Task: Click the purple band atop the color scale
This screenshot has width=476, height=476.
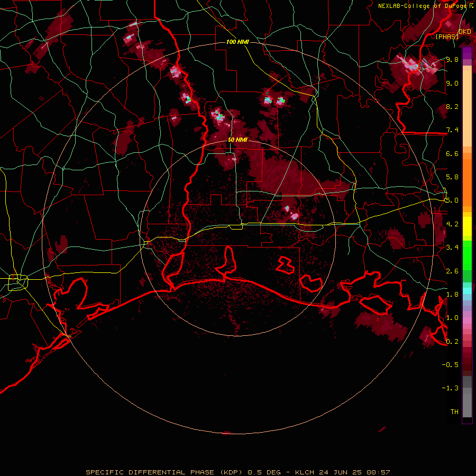Action: [x=467, y=52]
